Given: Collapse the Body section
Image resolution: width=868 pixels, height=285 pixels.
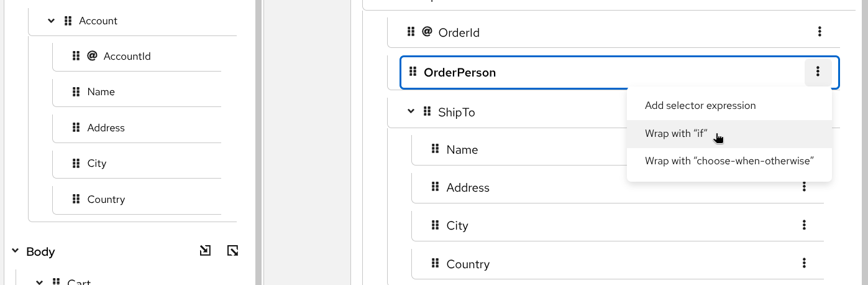Looking at the screenshot, I should (15, 251).
